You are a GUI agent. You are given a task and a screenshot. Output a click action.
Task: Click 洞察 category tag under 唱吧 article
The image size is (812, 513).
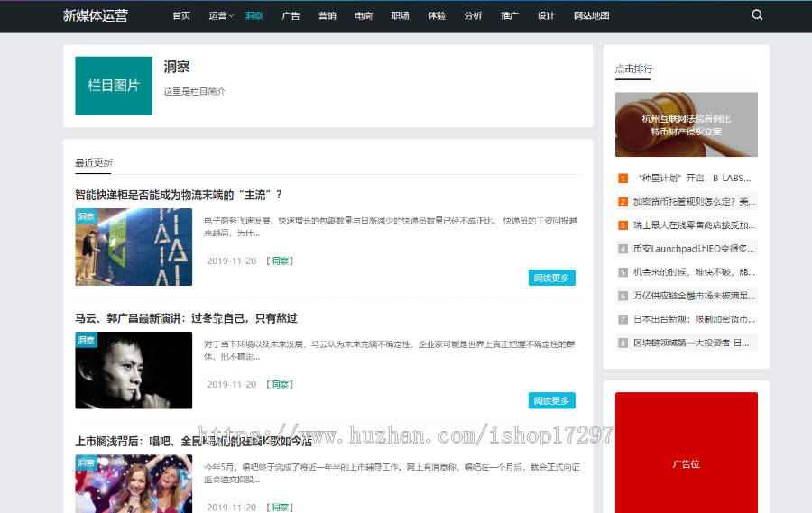pos(280,508)
